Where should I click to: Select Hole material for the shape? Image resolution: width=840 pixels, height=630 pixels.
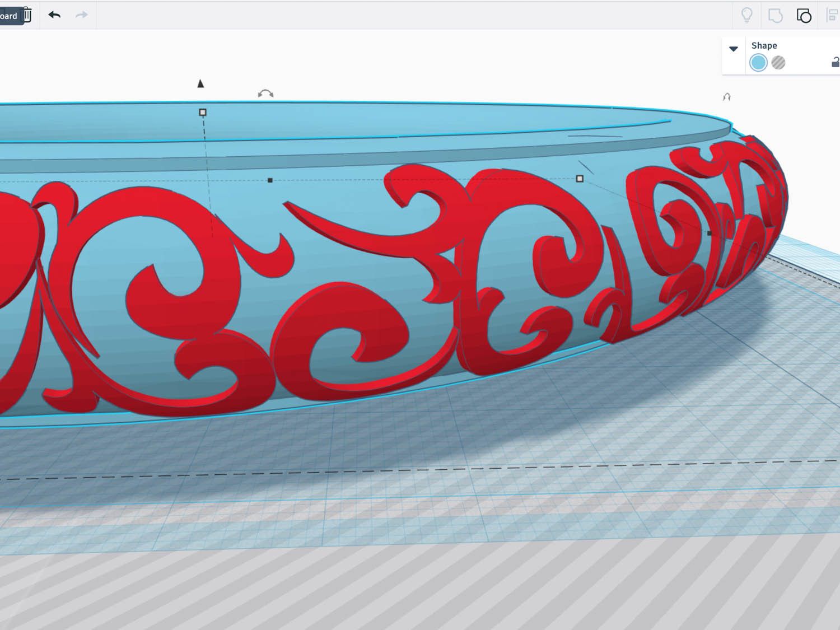(779, 63)
